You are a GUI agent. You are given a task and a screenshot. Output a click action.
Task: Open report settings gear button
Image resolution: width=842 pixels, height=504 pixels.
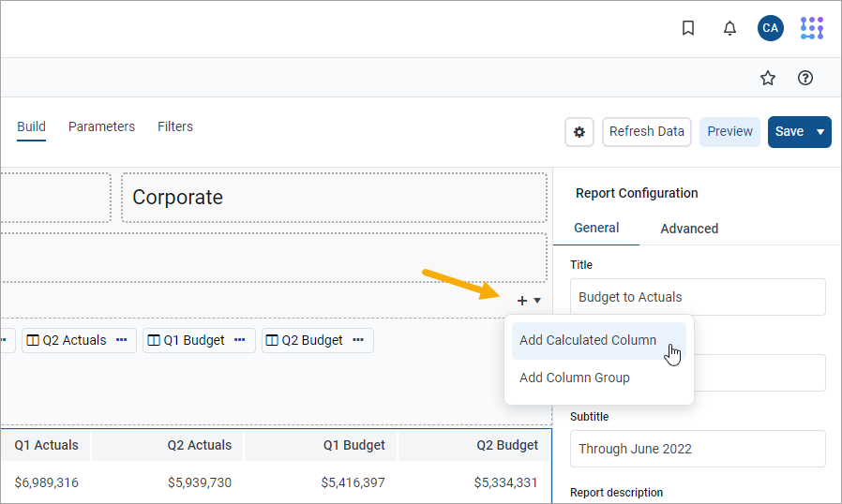pos(579,132)
